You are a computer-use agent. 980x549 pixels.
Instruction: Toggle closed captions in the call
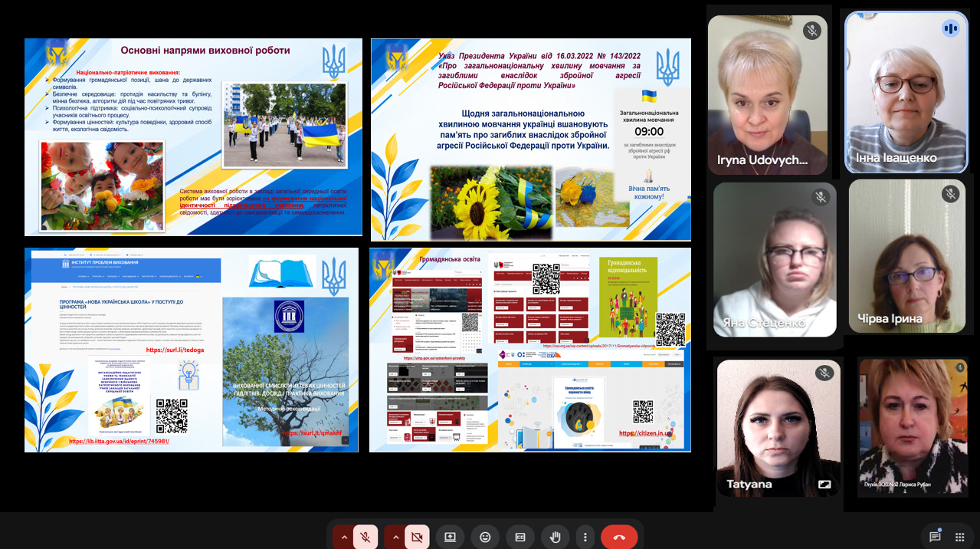tap(520, 537)
